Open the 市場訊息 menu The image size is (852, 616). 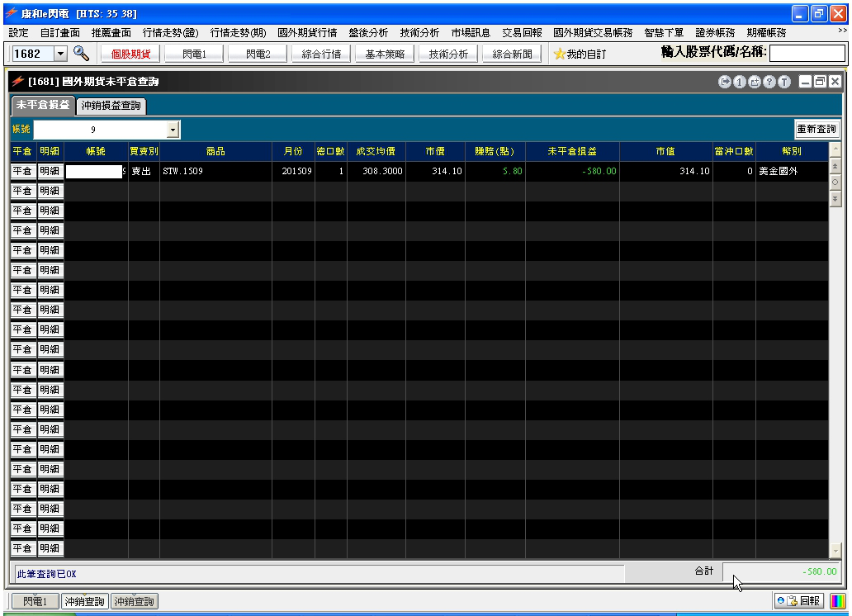tap(470, 33)
